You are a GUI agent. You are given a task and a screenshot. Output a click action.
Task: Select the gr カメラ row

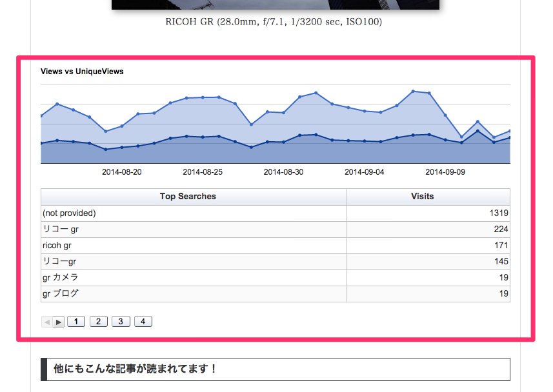[x=276, y=278]
